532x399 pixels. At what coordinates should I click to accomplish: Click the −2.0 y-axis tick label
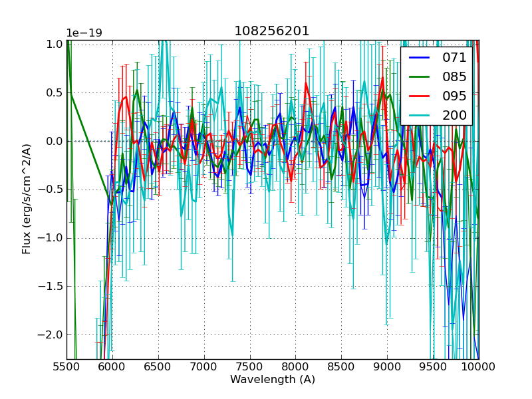pyautogui.click(x=51, y=334)
